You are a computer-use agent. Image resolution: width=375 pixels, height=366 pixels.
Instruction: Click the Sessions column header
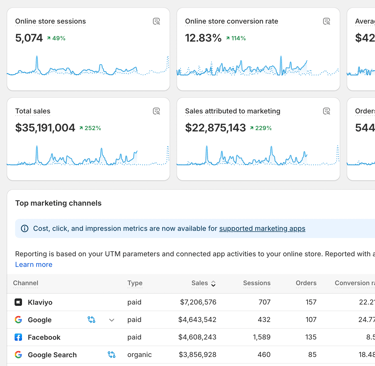pyautogui.click(x=257, y=283)
